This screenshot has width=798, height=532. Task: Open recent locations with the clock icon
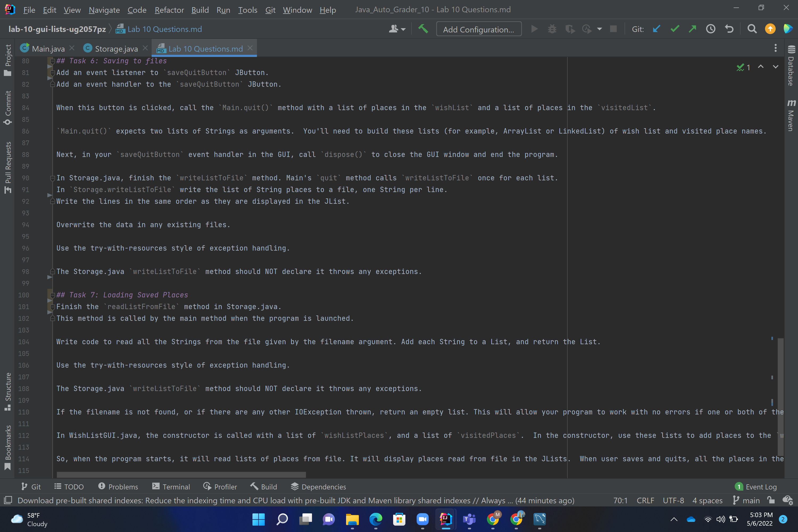click(711, 29)
